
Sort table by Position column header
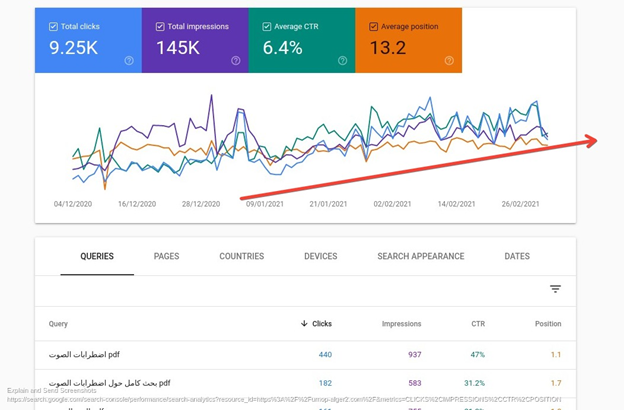547,324
